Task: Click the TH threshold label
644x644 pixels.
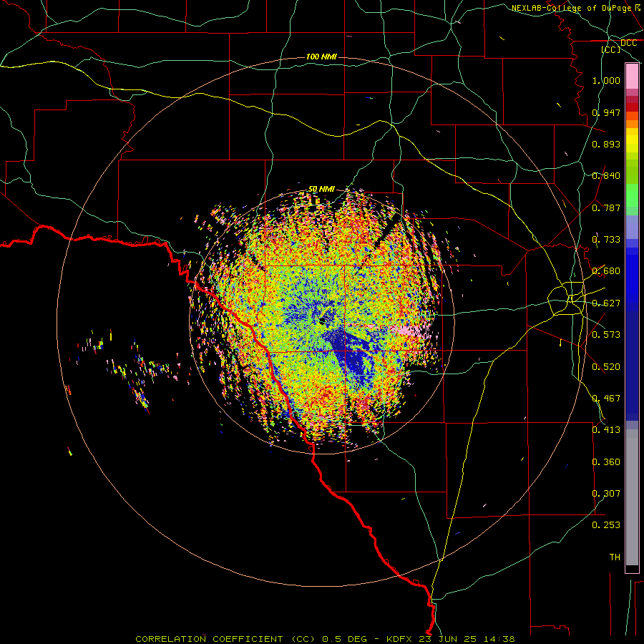Action: (x=615, y=557)
